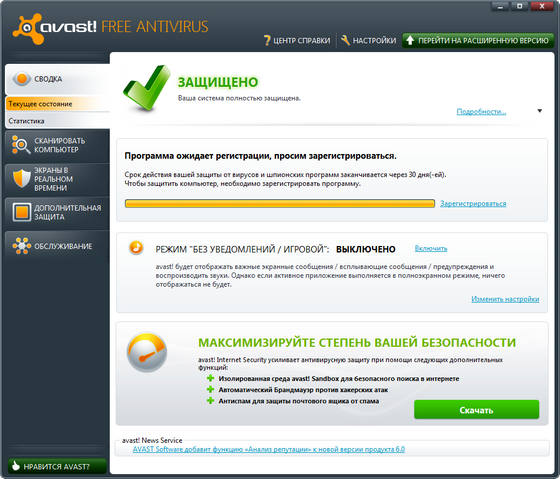Click the maintenance gear-dots icon
Viewport: 560px width, 479px height.
(x=21, y=246)
